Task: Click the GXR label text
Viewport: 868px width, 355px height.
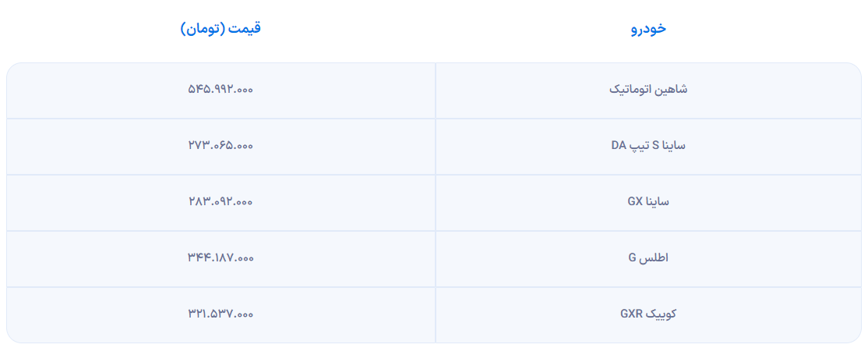Action: [x=632, y=314]
